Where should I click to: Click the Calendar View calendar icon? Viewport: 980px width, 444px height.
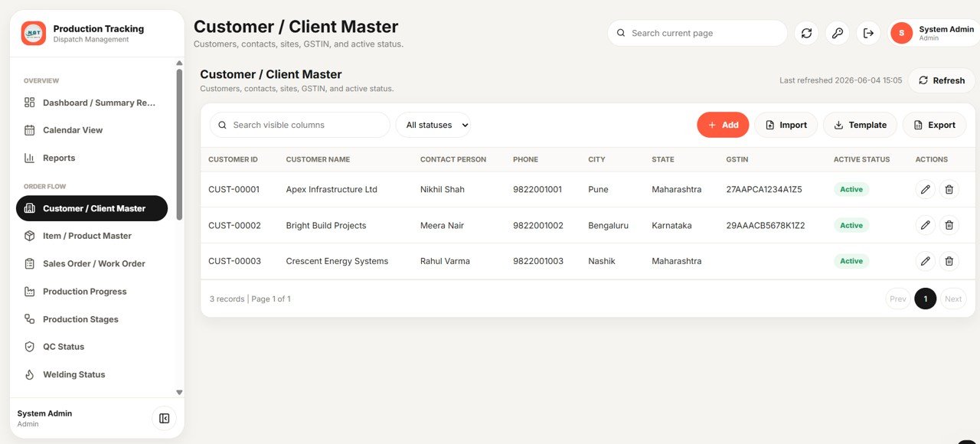click(x=30, y=130)
